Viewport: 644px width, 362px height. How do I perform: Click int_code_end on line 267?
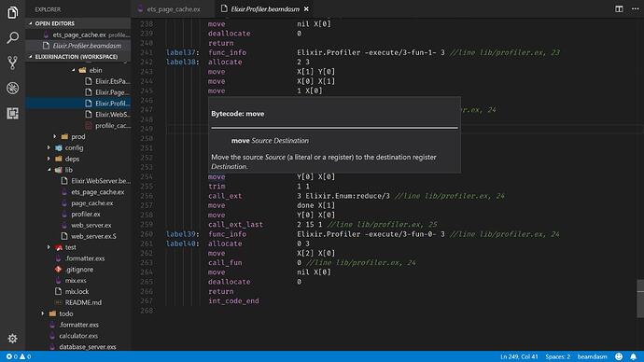233,300
